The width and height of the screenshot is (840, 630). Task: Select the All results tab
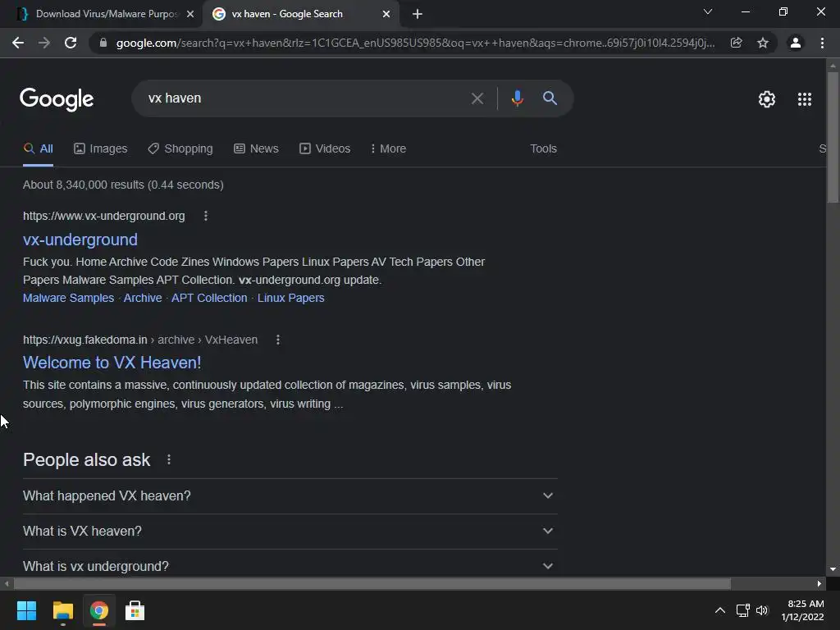[38, 149]
